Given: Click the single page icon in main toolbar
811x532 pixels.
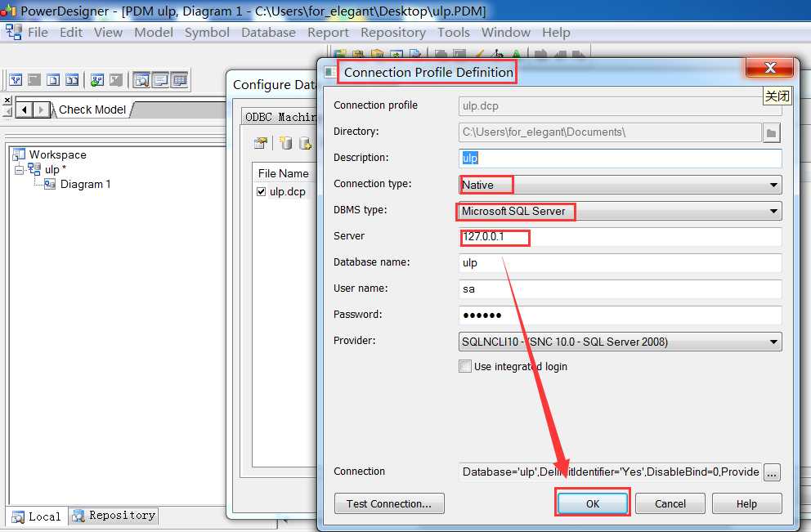Looking at the screenshot, I should pos(53,79).
